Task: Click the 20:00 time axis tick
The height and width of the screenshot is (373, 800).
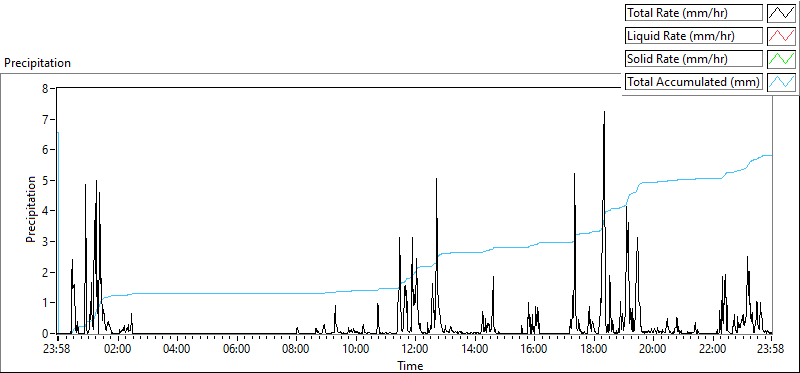Action: point(653,350)
